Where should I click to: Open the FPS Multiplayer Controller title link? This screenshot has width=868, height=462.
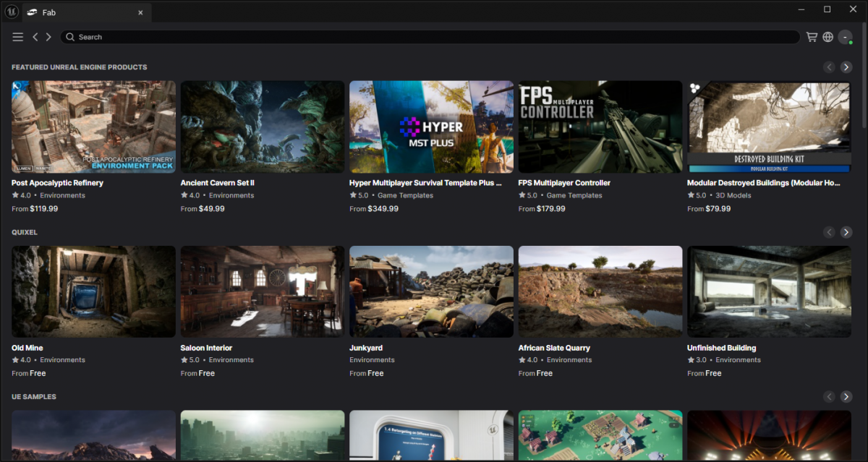(564, 183)
